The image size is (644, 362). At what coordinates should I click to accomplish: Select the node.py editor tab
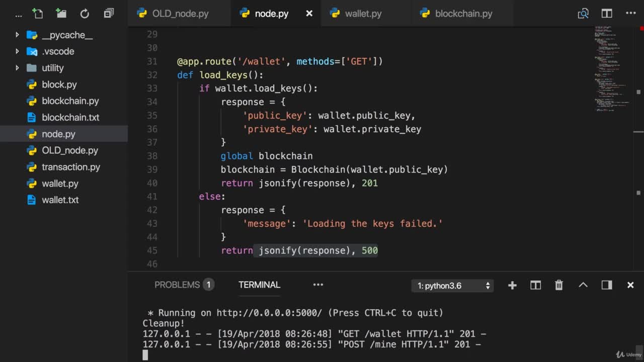[272, 14]
